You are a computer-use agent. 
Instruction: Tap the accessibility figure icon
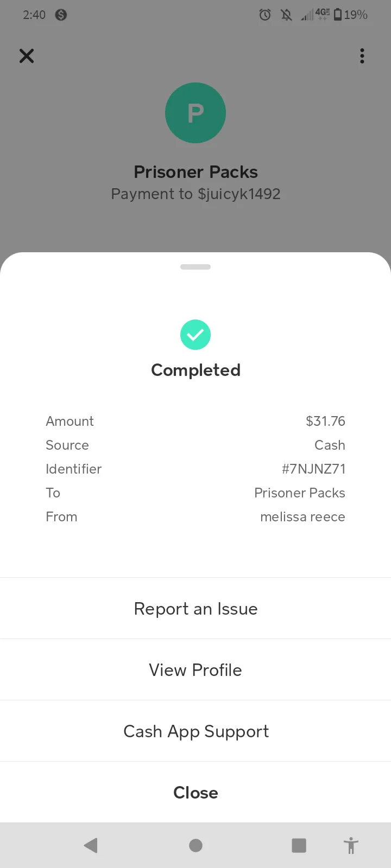click(351, 845)
